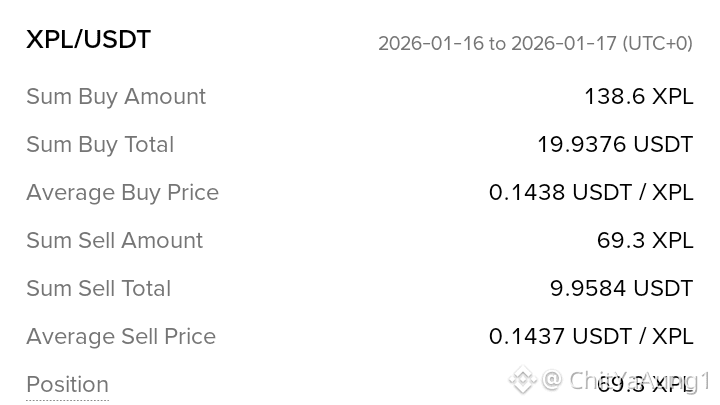The height and width of the screenshot is (405, 720).
Task: Select the Sum Buy Amount label
Action: pyautogui.click(x=116, y=97)
